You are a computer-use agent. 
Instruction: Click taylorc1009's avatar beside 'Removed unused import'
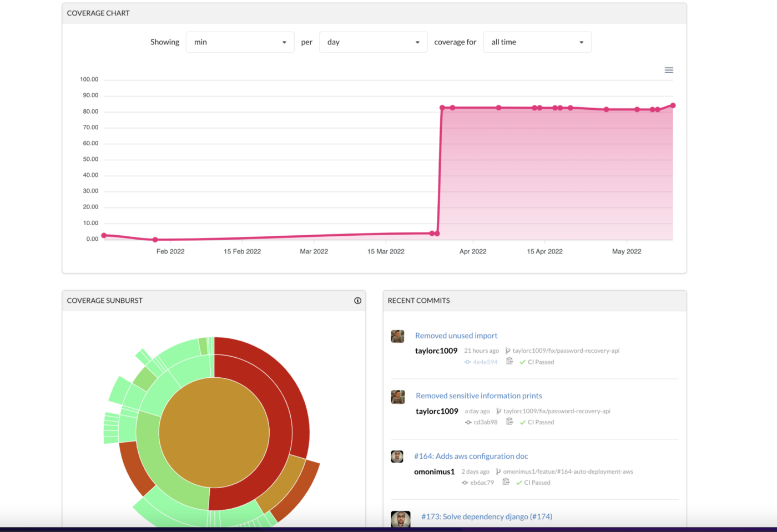pos(397,337)
